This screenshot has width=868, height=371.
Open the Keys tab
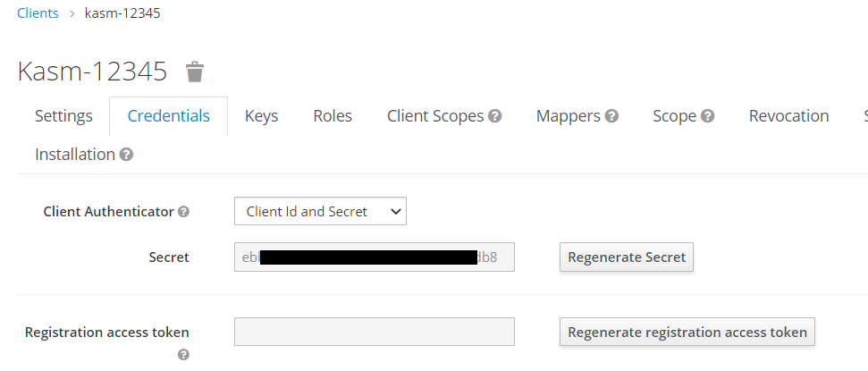[x=261, y=116]
